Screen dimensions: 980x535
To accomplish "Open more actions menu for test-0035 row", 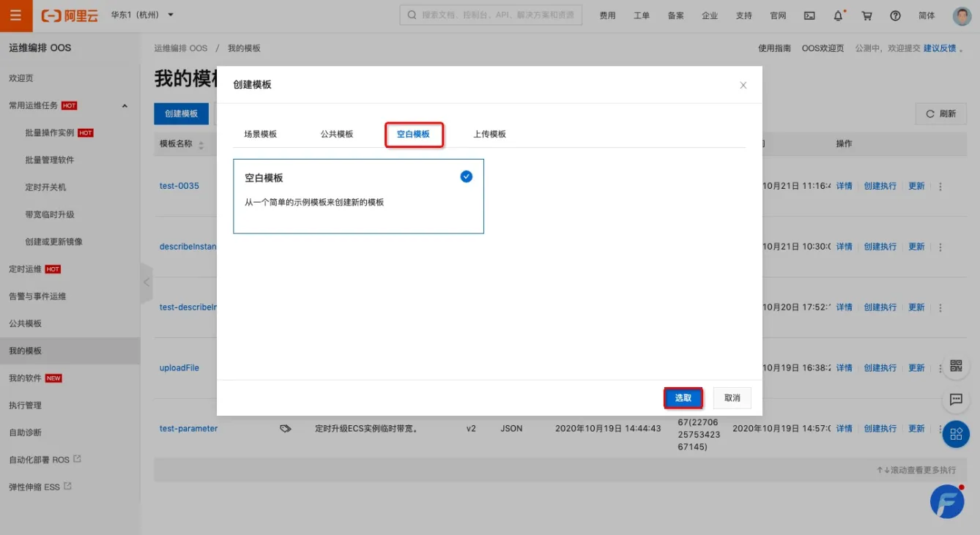I will (x=940, y=187).
